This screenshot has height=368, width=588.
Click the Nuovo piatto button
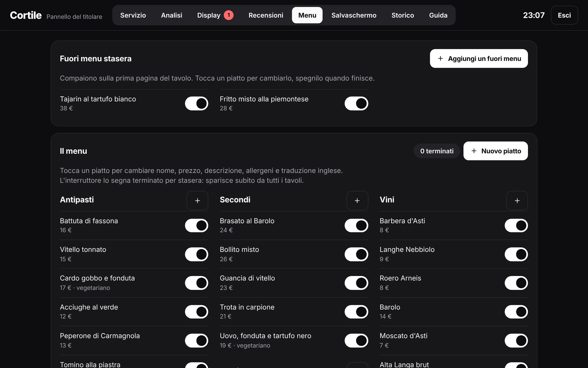coord(495,151)
